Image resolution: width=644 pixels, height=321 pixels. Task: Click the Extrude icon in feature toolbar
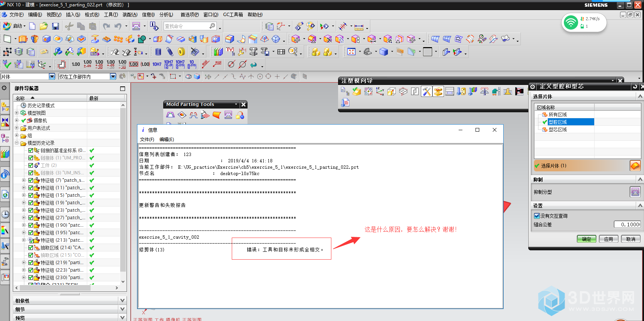23,39
